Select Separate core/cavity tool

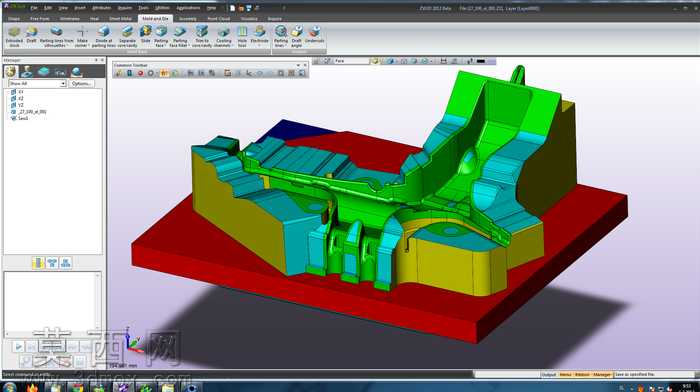tap(127, 36)
